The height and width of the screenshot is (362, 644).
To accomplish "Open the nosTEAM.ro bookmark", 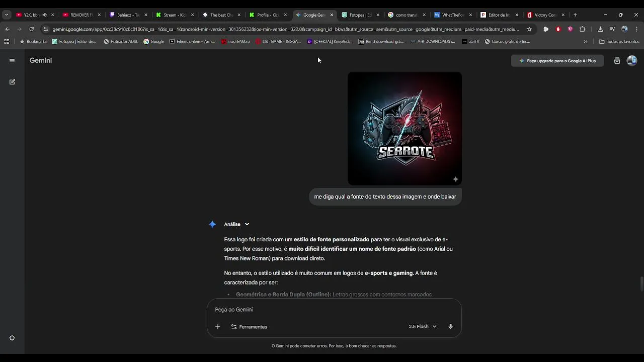I will tap(235, 42).
